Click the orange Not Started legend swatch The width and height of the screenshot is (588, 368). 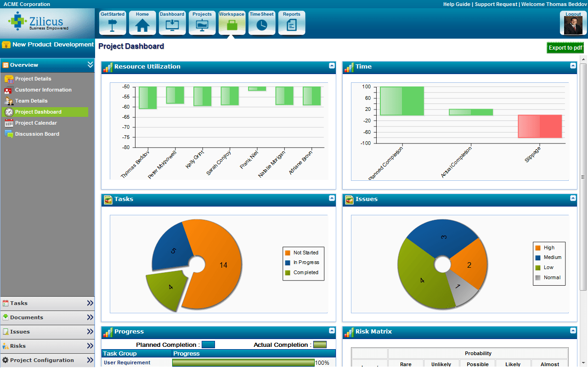(288, 253)
